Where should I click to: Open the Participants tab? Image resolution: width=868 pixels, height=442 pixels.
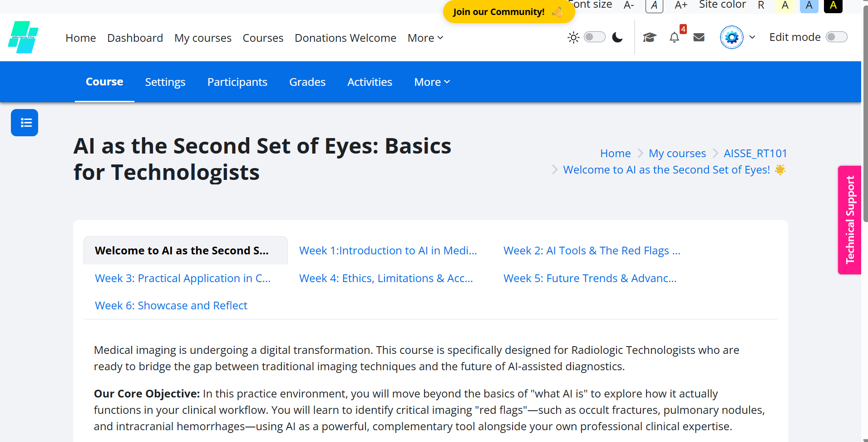[237, 82]
